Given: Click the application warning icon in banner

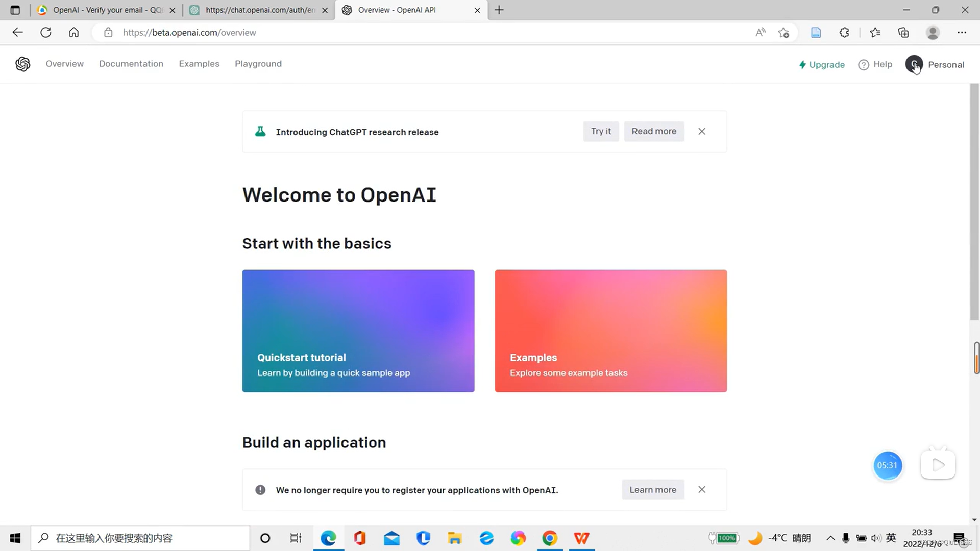Looking at the screenshot, I should click(260, 489).
